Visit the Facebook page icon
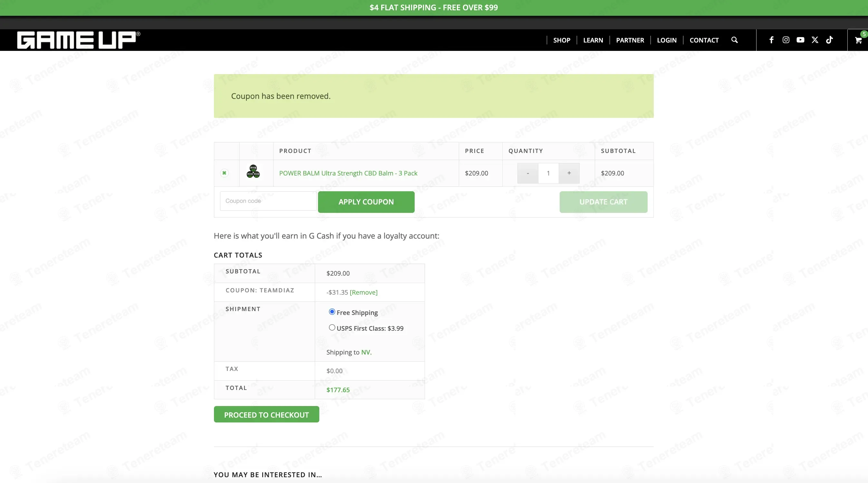The width and height of the screenshot is (868, 483). tap(771, 40)
